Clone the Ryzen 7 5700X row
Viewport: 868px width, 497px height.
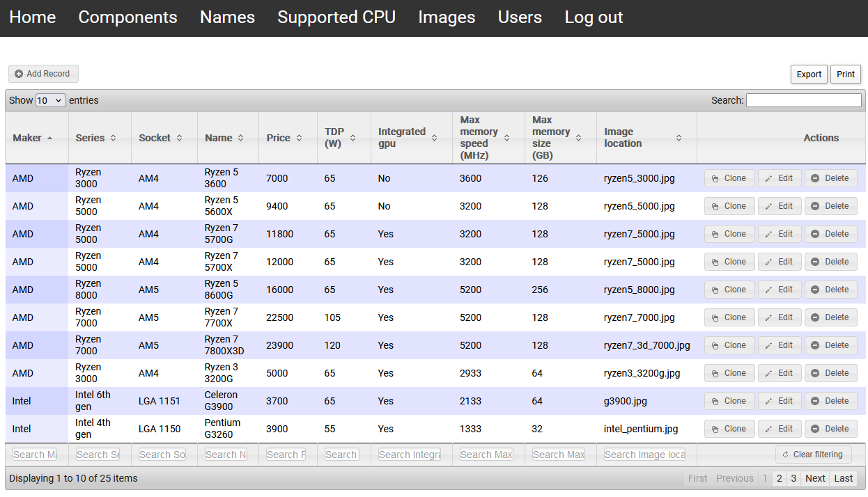pos(729,262)
